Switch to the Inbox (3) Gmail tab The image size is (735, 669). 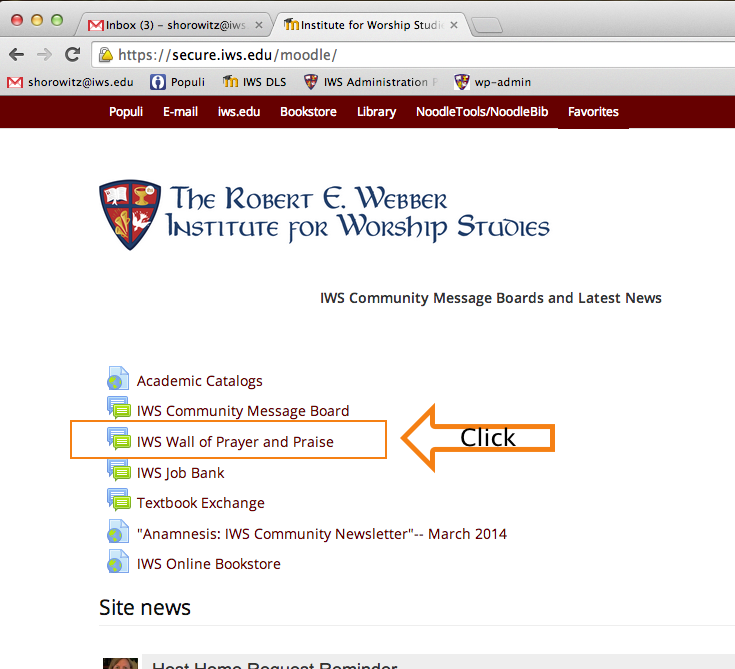[174, 25]
